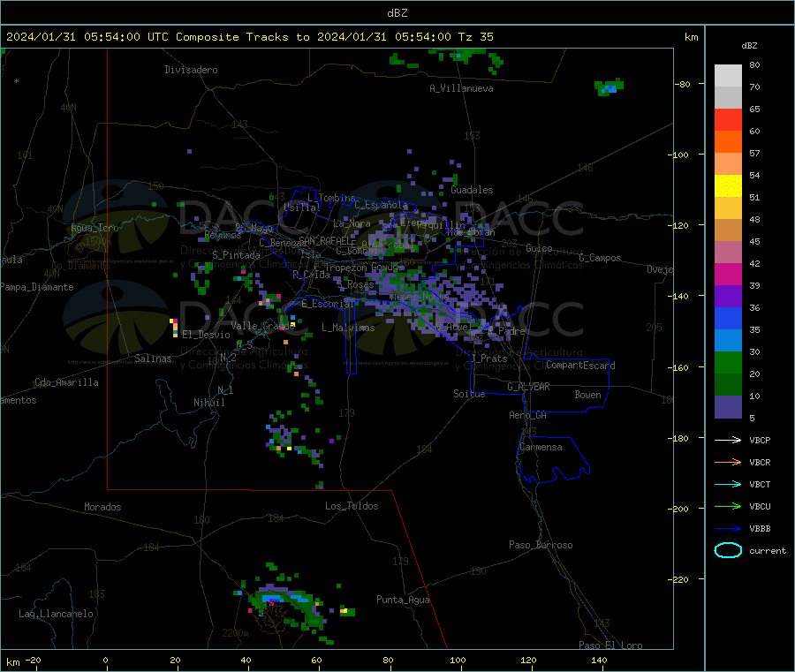The height and width of the screenshot is (672, 795).
Task: Click the VBCP legend label
Action: pos(760,440)
